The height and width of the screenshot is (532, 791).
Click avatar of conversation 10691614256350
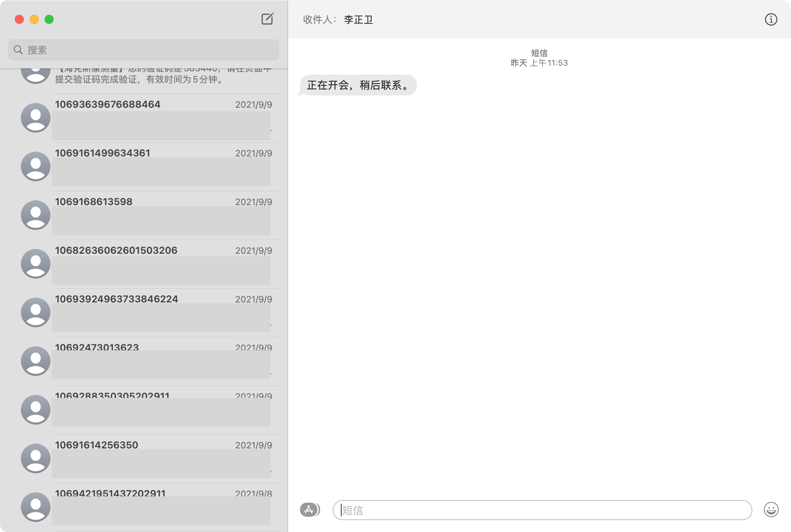(36, 458)
